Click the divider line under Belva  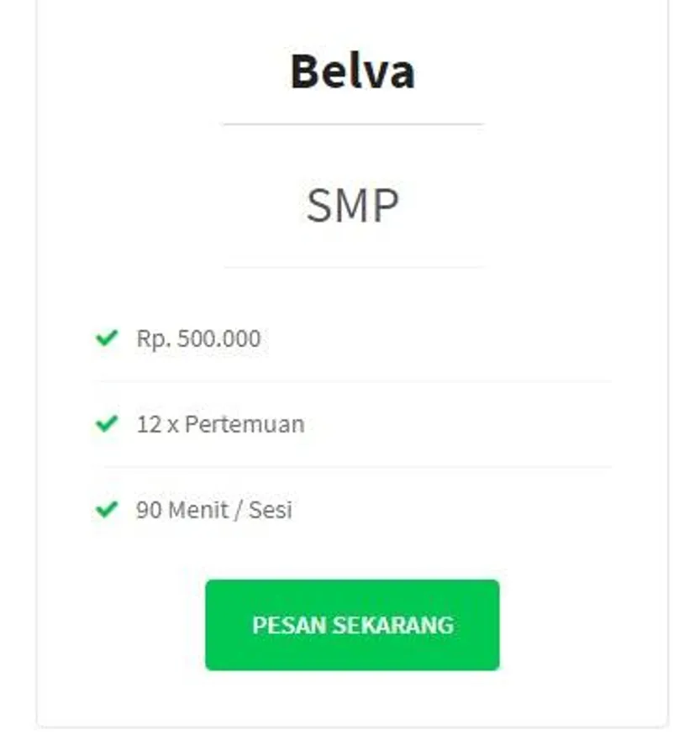(352, 124)
